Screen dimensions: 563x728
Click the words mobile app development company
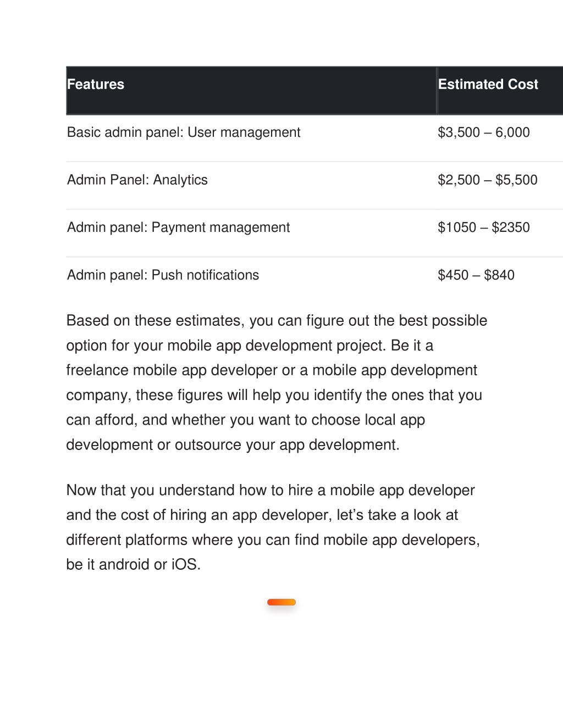(x=272, y=382)
